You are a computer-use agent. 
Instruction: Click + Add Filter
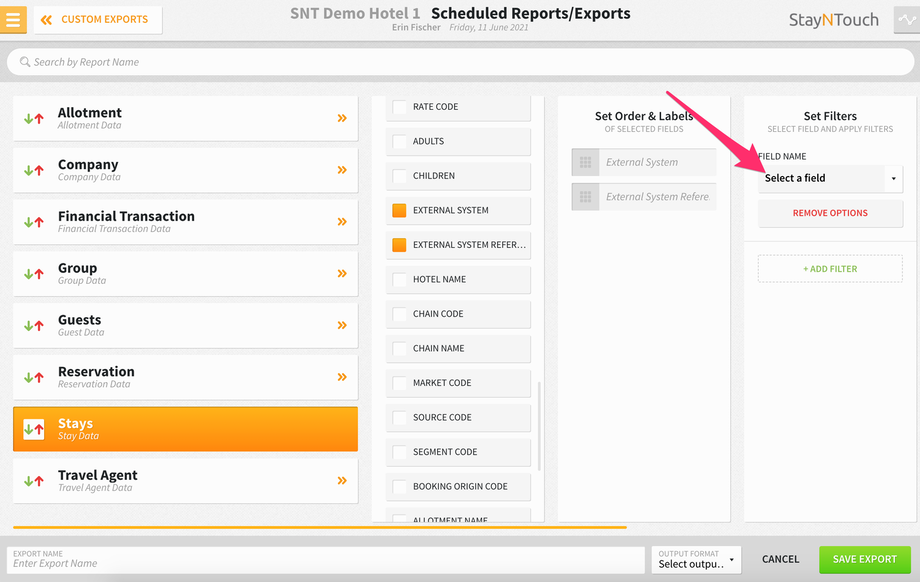point(830,269)
